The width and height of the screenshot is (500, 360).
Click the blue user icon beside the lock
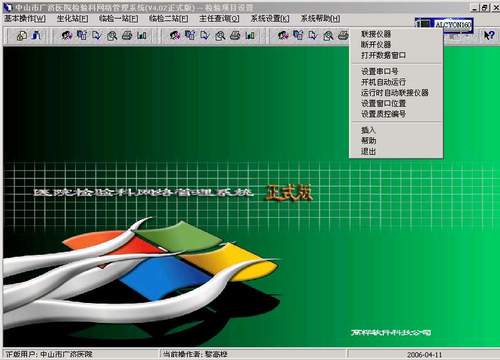point(36,35)
